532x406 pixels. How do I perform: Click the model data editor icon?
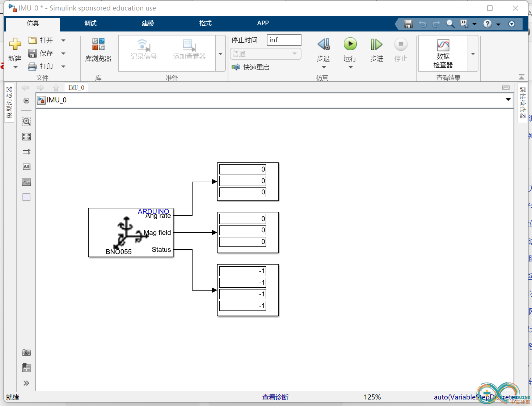(x=26, y=368)
